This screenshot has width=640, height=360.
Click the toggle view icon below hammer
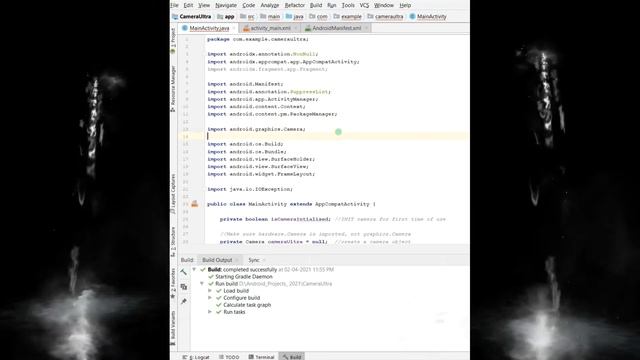click(184, 287)
